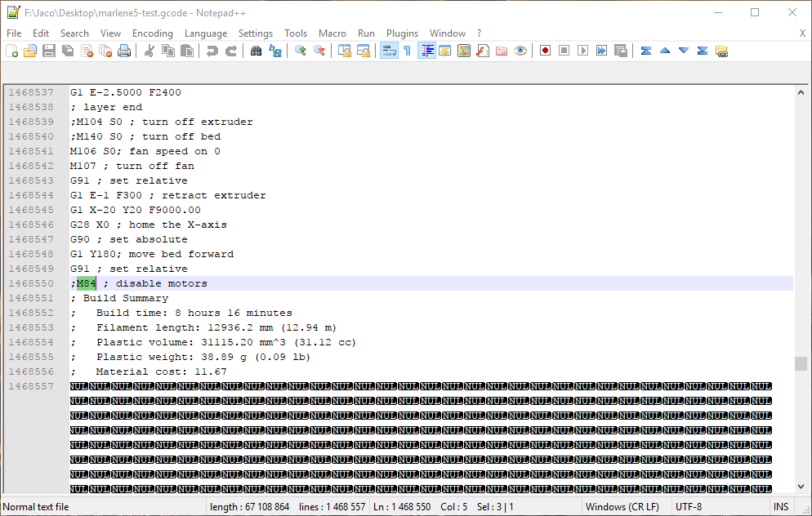
Task: Open the Macro menu dropdown
Action: 332,33
